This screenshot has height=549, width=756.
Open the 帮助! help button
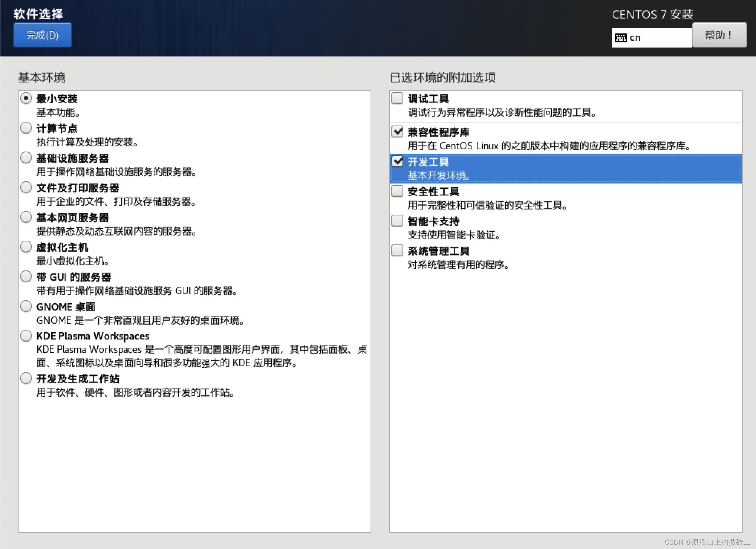719,35
